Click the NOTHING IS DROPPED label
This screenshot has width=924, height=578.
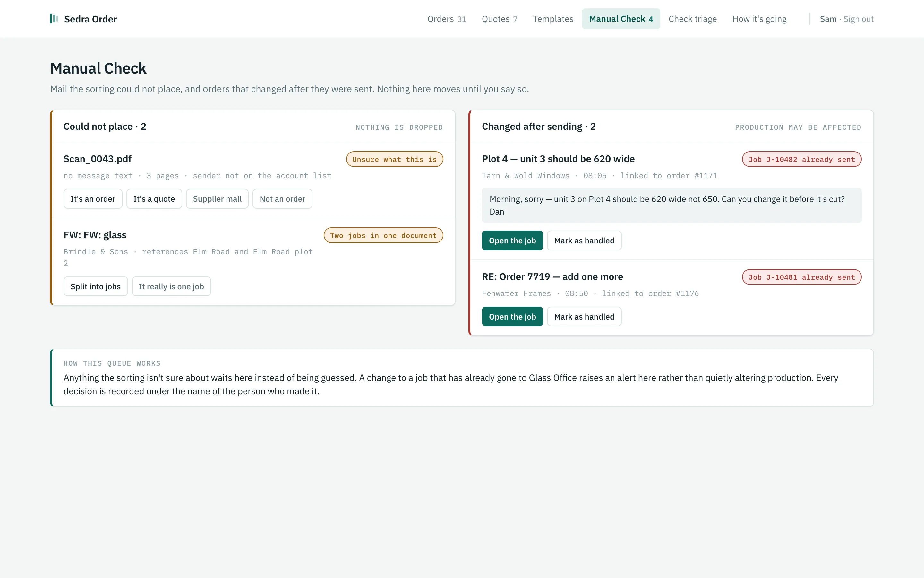click(399, 127)
